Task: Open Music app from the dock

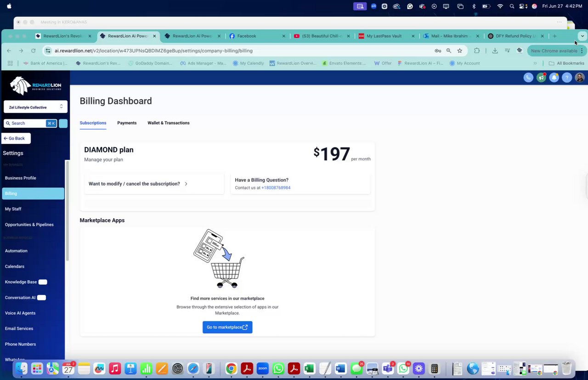Action: point(115,369)
